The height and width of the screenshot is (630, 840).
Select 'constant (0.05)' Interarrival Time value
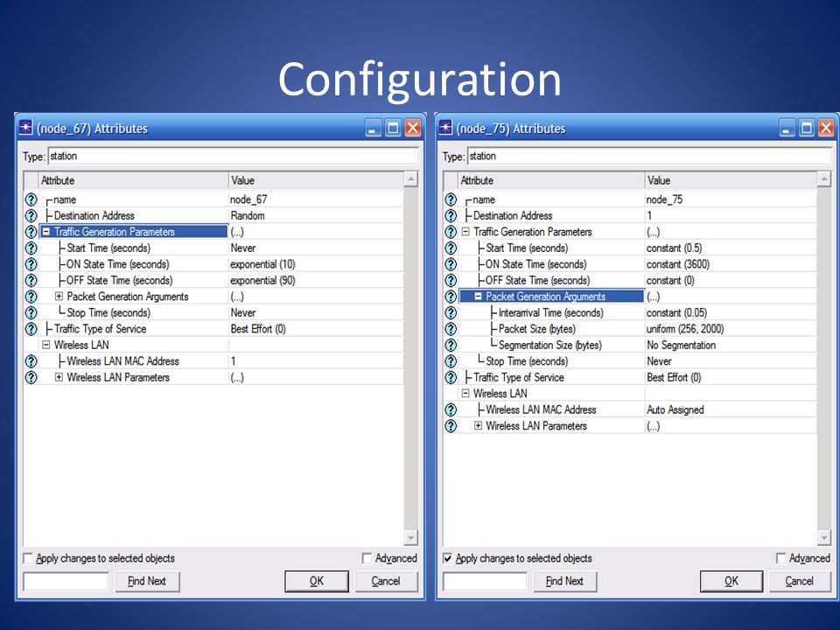pos(677,313)
